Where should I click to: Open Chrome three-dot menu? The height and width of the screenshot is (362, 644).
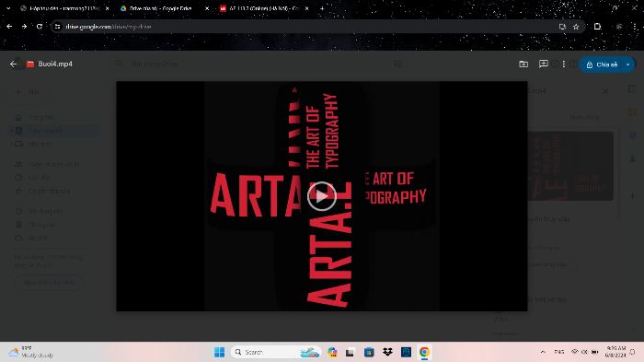[635, 27]
